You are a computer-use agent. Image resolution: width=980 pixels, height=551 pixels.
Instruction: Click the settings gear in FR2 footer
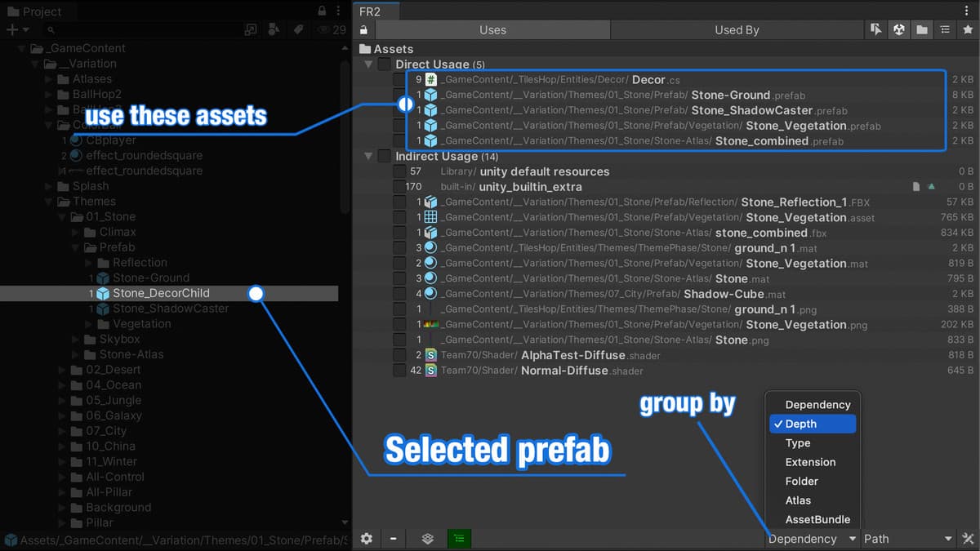[367, 539]
